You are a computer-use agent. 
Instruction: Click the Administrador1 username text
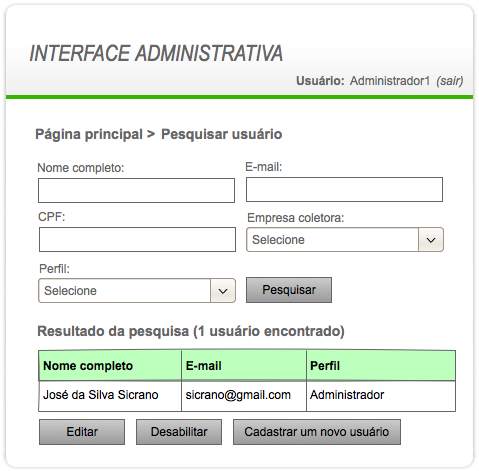coord(390,81)
